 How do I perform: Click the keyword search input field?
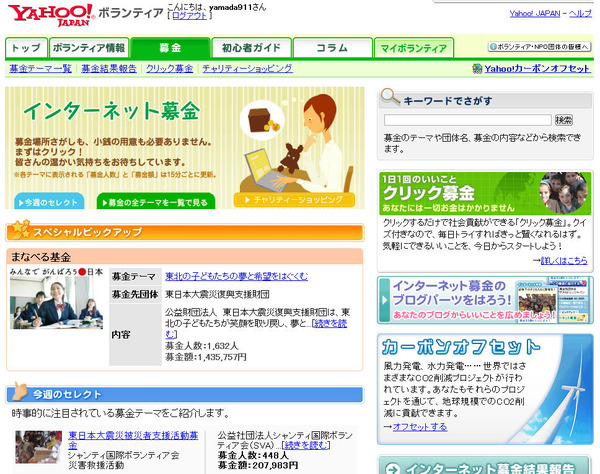pos(468,120)
